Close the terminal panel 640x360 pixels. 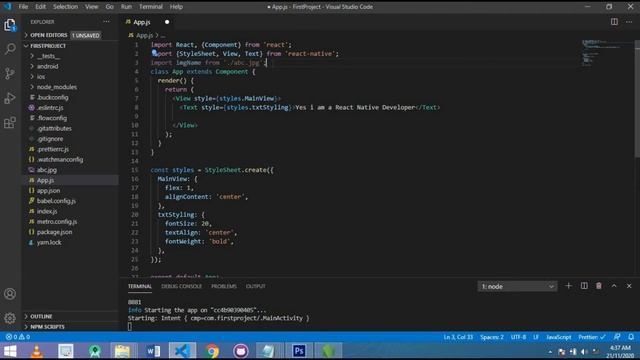coord(629,286)
